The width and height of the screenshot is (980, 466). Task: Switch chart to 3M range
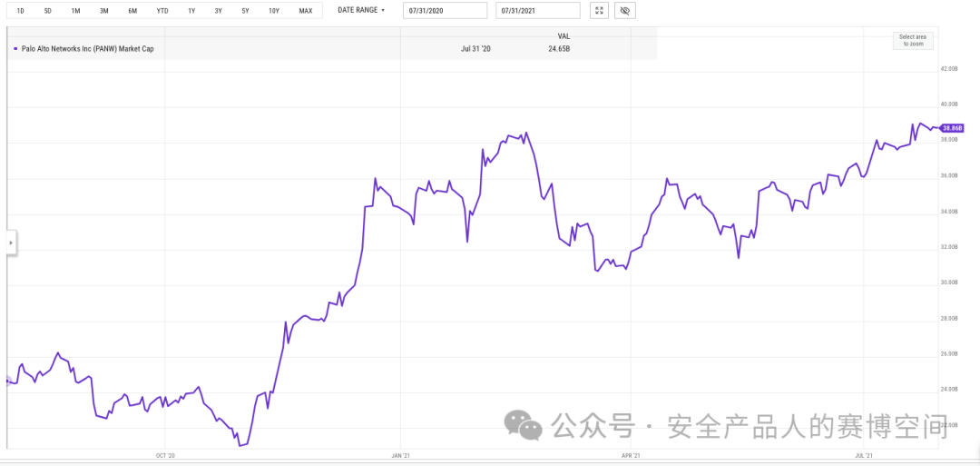pyautogui.click(x=103, y=11)
